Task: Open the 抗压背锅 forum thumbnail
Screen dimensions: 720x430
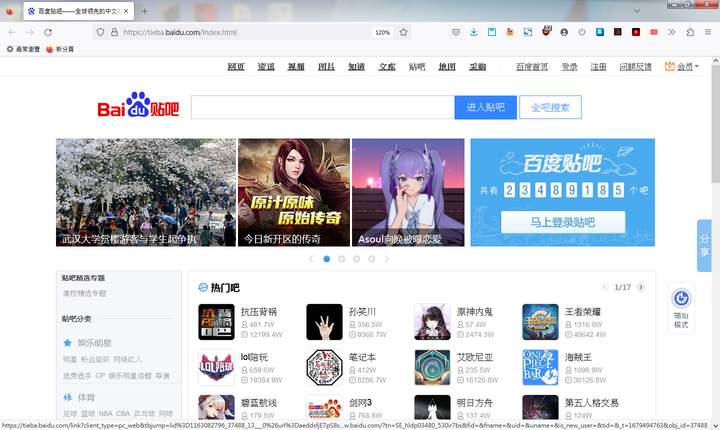Action: (x=216, y=322)
